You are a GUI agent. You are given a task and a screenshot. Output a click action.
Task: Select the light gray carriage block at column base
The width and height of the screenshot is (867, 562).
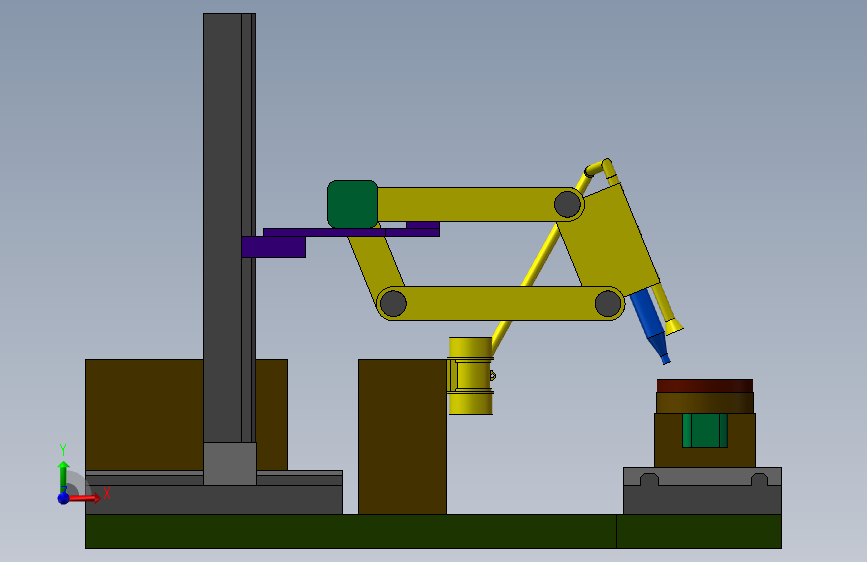tap(230, 464)
